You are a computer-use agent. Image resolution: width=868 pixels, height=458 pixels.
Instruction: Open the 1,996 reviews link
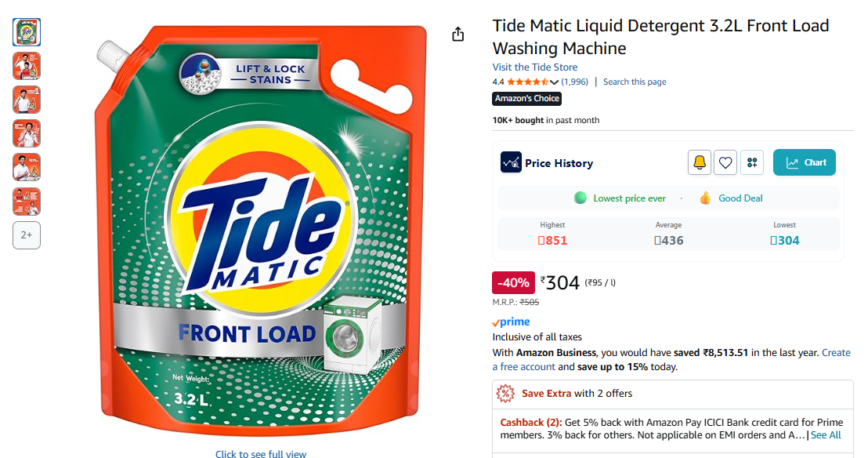(x=574, y=82)
